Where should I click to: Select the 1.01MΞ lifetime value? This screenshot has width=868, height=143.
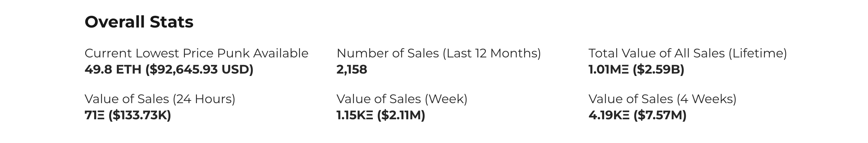tap(609, 69)
